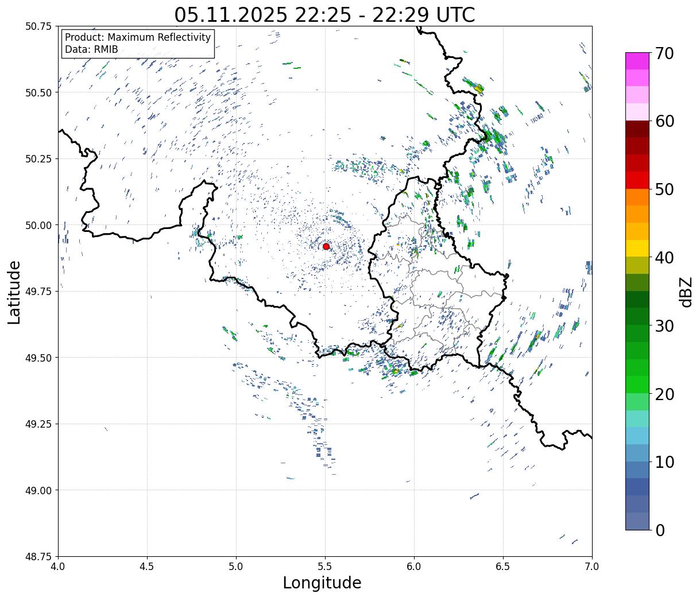This screenshot has height=597, width=700.
Task: Click the plot title with date and time
Action: coord(325,15)
